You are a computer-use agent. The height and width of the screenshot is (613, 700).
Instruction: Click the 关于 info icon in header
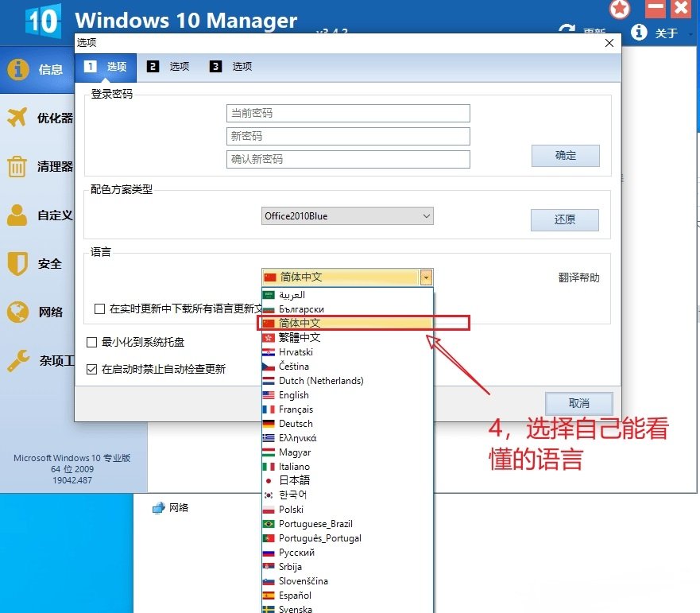(639, 32)
